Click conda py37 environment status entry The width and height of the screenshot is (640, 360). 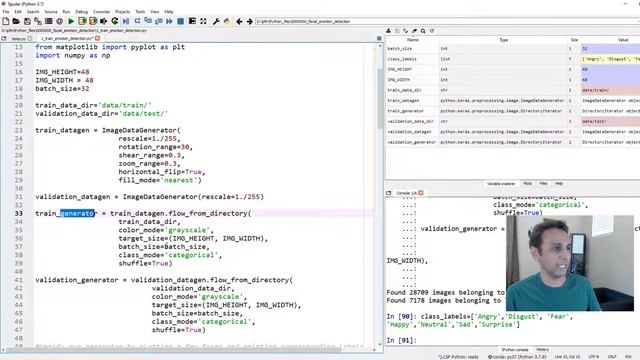click(517, 357)
